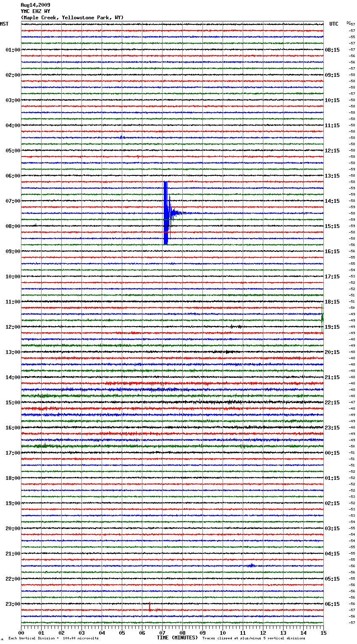Click the vertical division 100.00 microvolts note
The image size is (357, 644).
point(53,639)
